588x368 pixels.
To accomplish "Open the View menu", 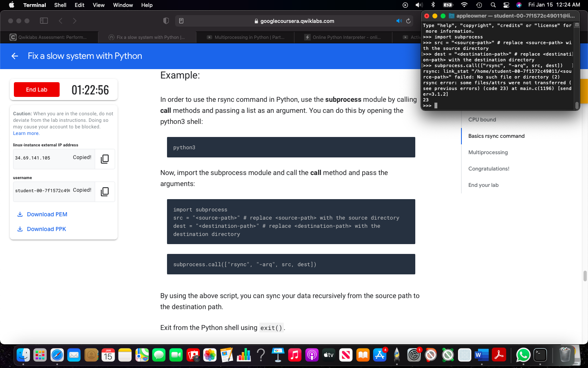I will pyautogui.click(x=99, y=5).
